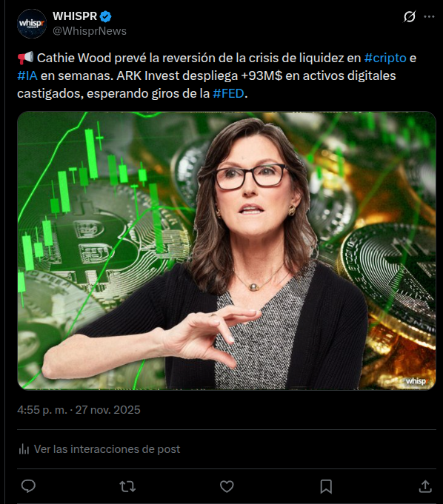
Task: Open the #cripto hashtag
Action: tap(385, 58)
